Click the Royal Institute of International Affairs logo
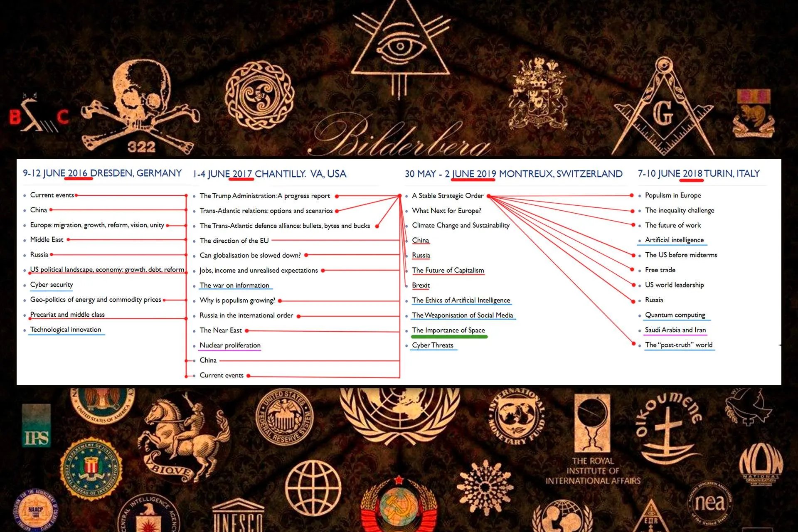The width and height of the screenshot is (798, 532). pos(593,440)
